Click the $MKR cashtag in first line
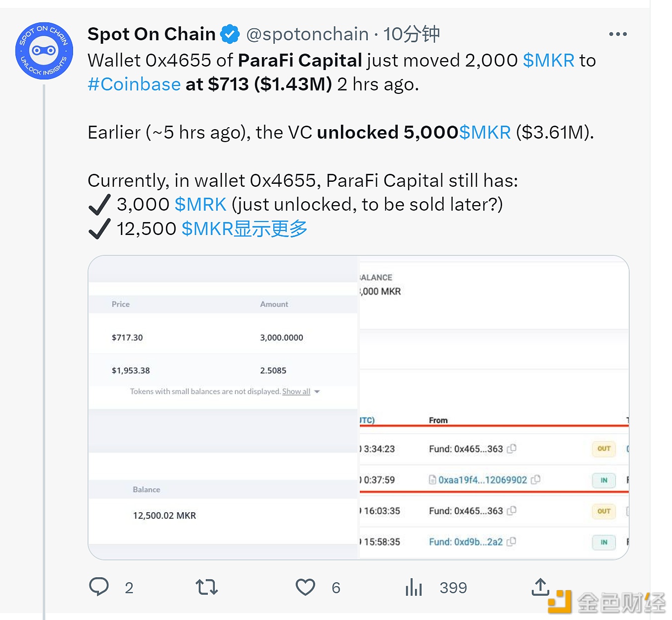The image size is (672, 620). (549, 61)
